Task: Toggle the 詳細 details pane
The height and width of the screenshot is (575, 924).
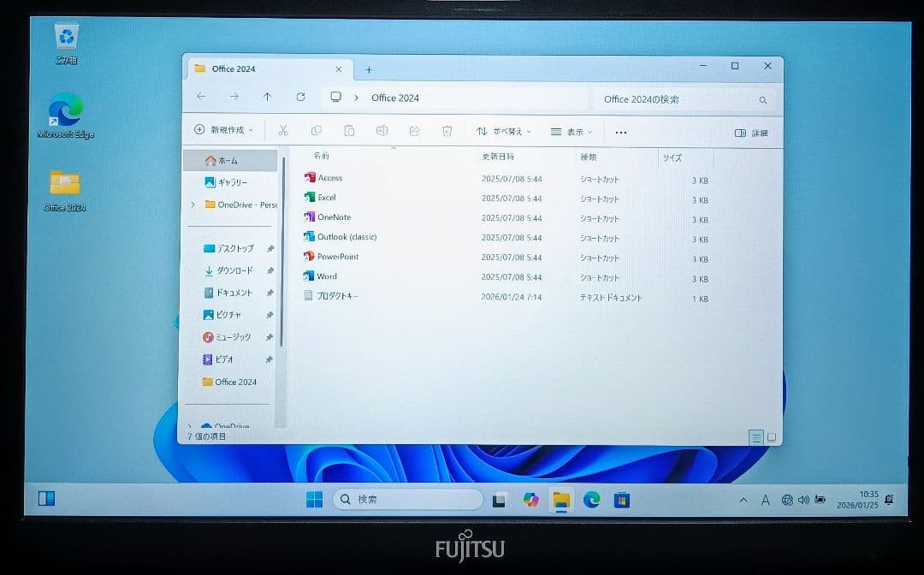Action: coord(751,132)
